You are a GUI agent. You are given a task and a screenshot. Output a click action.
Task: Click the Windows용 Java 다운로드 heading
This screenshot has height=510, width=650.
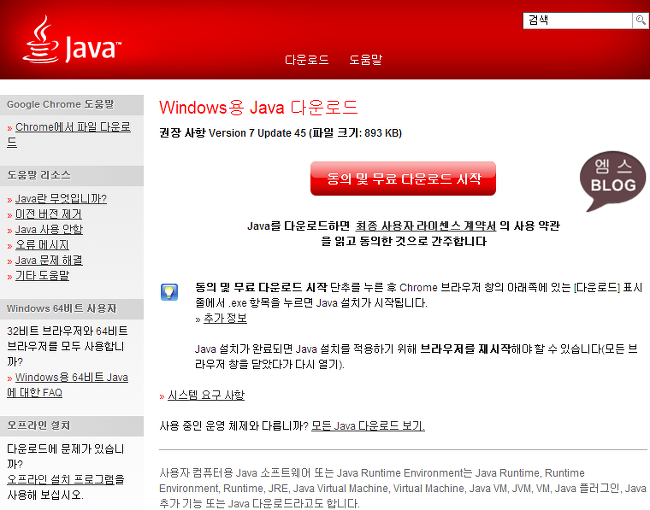coord(258,108)
